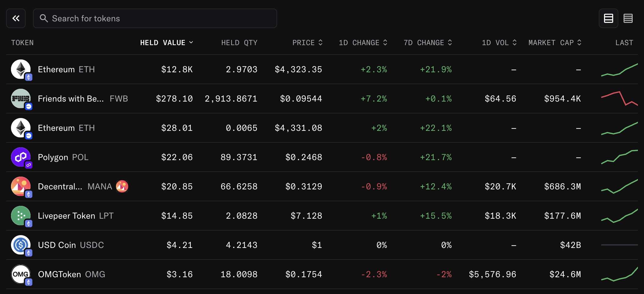This screenshot has width=644, height=294.
Task: Click Ethereum sparkline in $12.8K row
Action: click(619, 70)
